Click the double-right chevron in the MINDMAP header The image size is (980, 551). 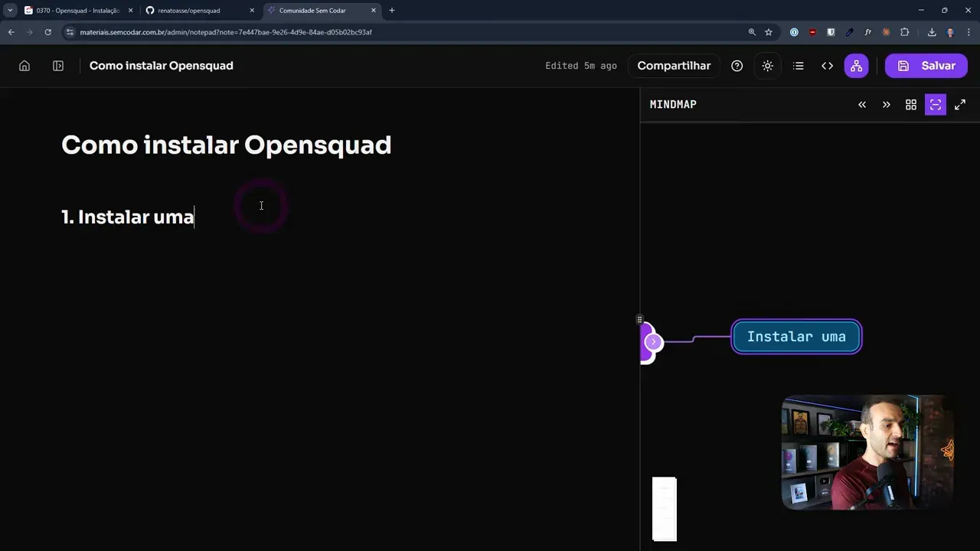click(x=886, y=104)
